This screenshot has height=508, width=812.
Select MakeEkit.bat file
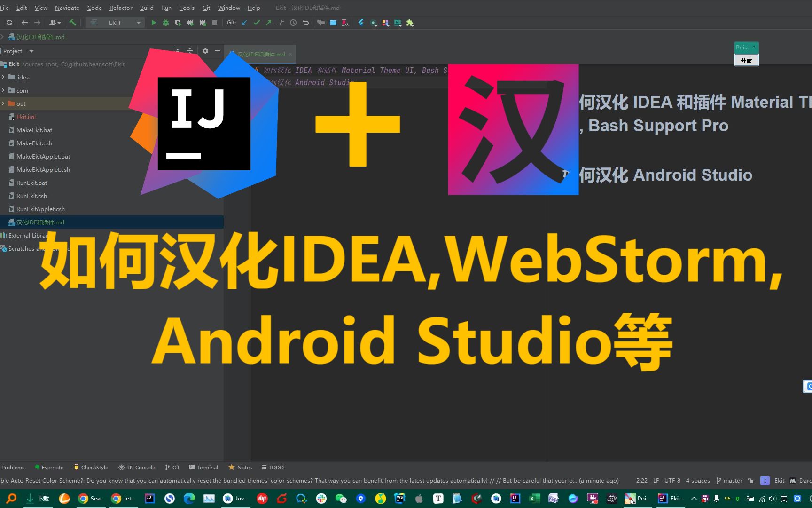[34, 130]
